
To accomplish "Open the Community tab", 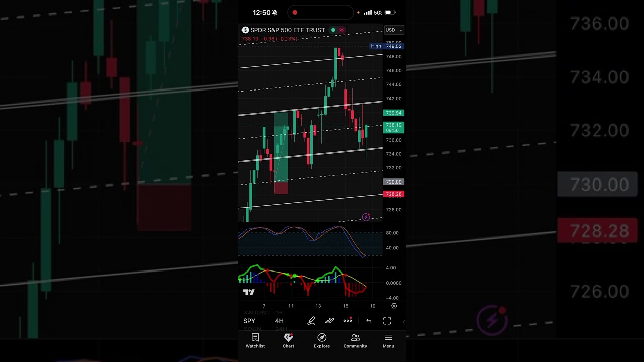I will click(x=355, y=341).
